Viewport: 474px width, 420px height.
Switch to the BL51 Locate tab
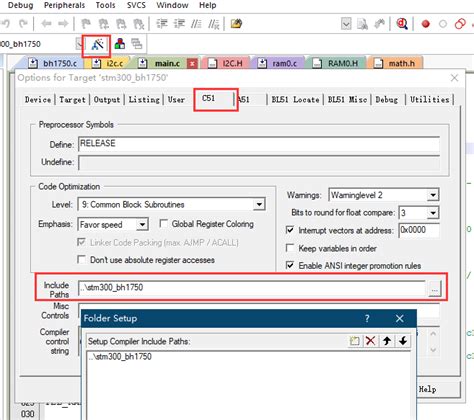(x=295, y=99)
